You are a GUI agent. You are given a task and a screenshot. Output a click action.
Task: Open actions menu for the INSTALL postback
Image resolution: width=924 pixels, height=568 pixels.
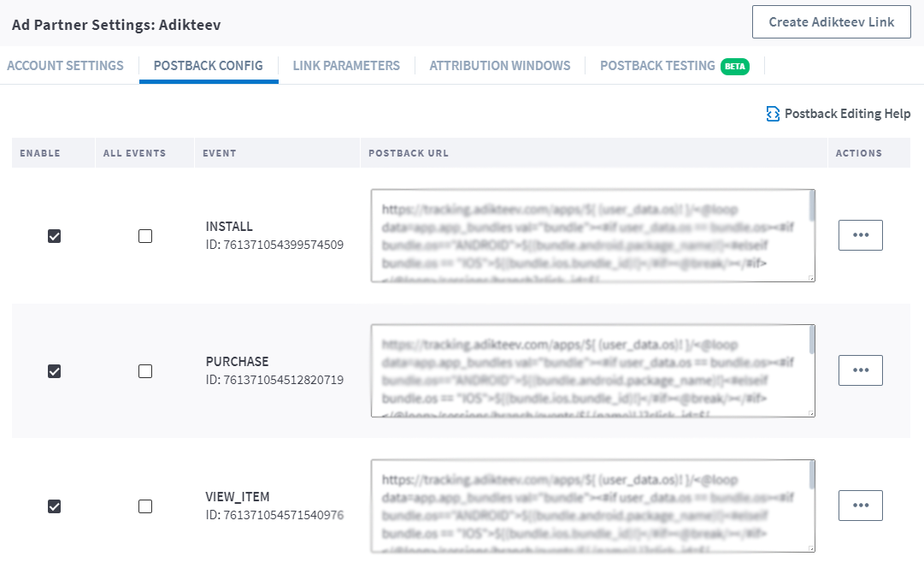click(x=861, y=234)
